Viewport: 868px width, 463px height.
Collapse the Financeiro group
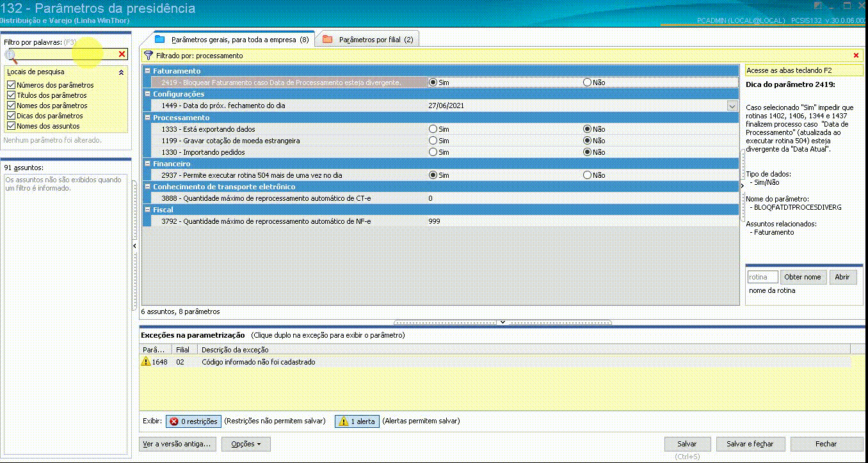coord(147,164)
